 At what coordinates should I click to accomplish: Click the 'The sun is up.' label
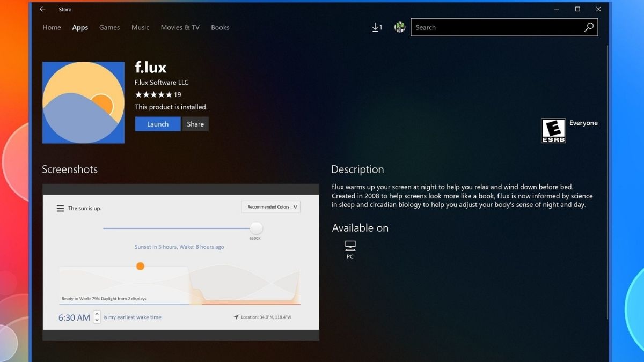[x=84, y=208]
